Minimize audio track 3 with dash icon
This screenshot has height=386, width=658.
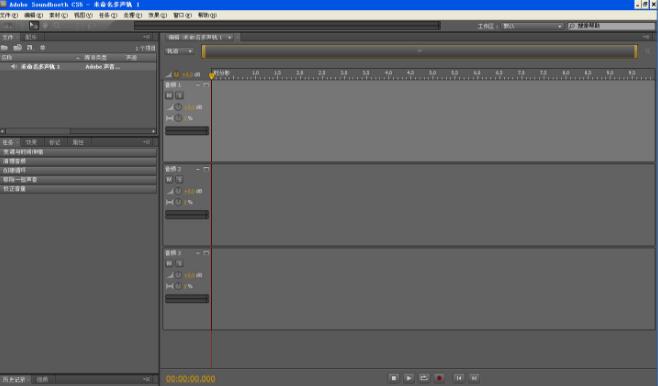pyautogui.click(x=198, y=253)
